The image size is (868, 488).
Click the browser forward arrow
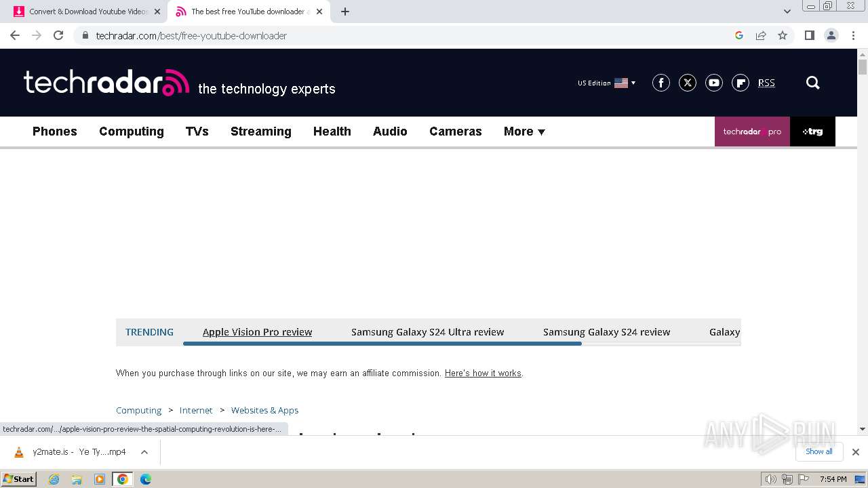tap(37, 35)
